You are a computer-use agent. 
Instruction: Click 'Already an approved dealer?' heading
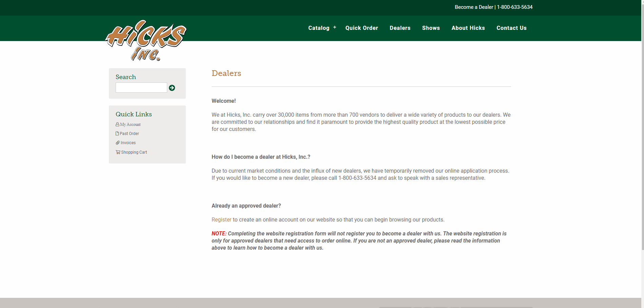(246, 206)
